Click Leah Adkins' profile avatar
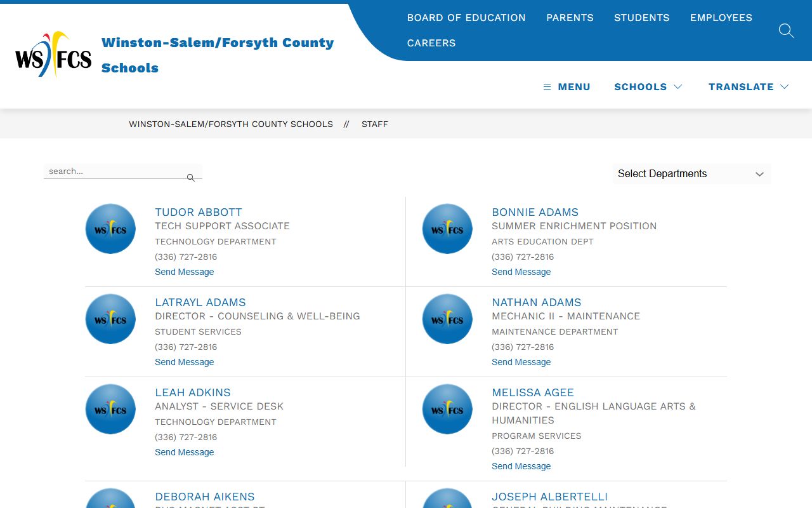812x508 pixels. tap(110, 409)
